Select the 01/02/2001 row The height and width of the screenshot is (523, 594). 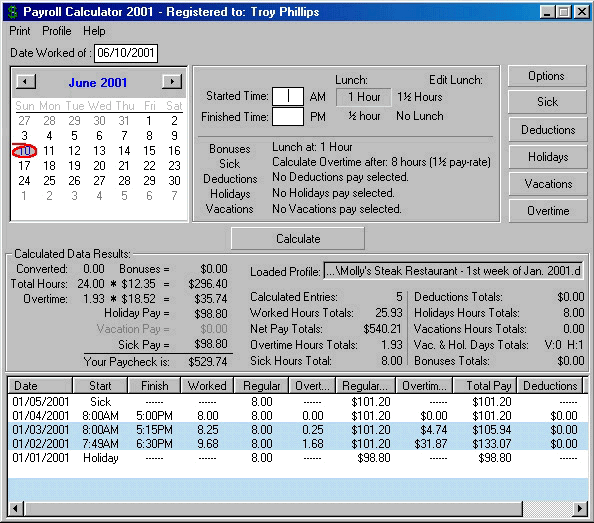point(298,443)
